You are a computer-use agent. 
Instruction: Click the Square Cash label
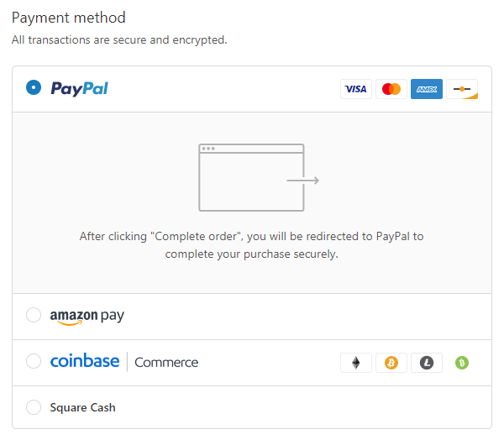point(82,407)
